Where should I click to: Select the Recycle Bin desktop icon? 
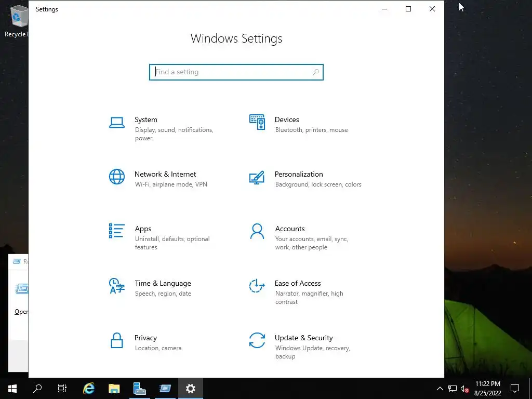click(16, 20)
